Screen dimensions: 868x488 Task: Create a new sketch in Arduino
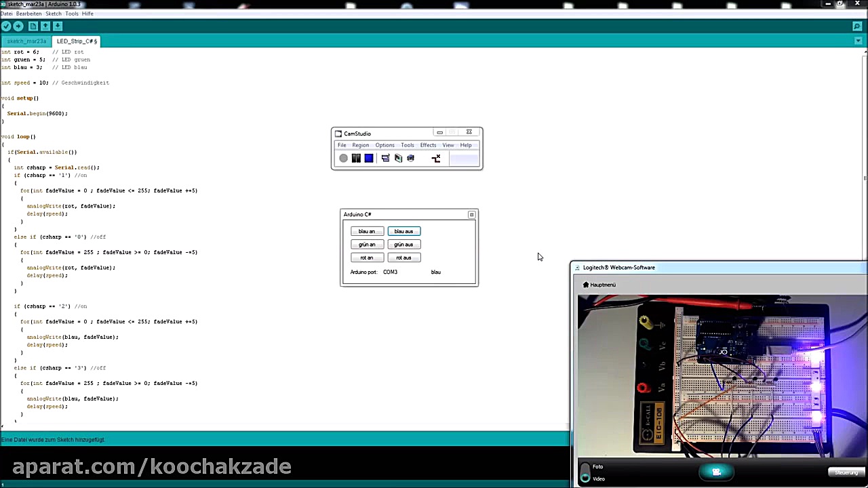(x=33, y=26)
